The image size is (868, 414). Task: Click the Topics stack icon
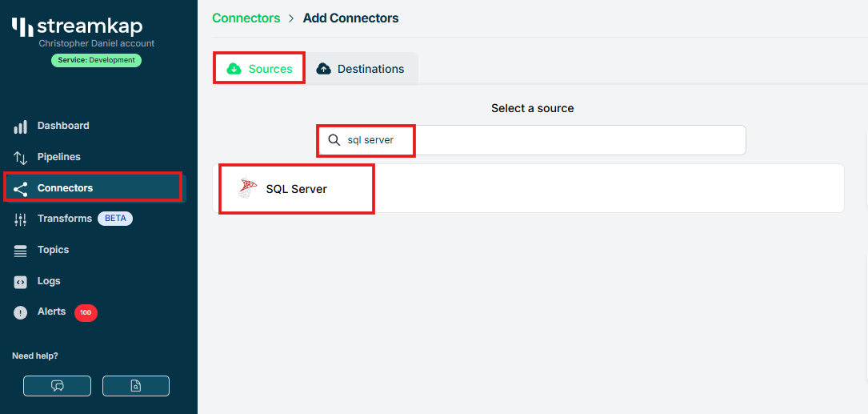click(21, 251)
